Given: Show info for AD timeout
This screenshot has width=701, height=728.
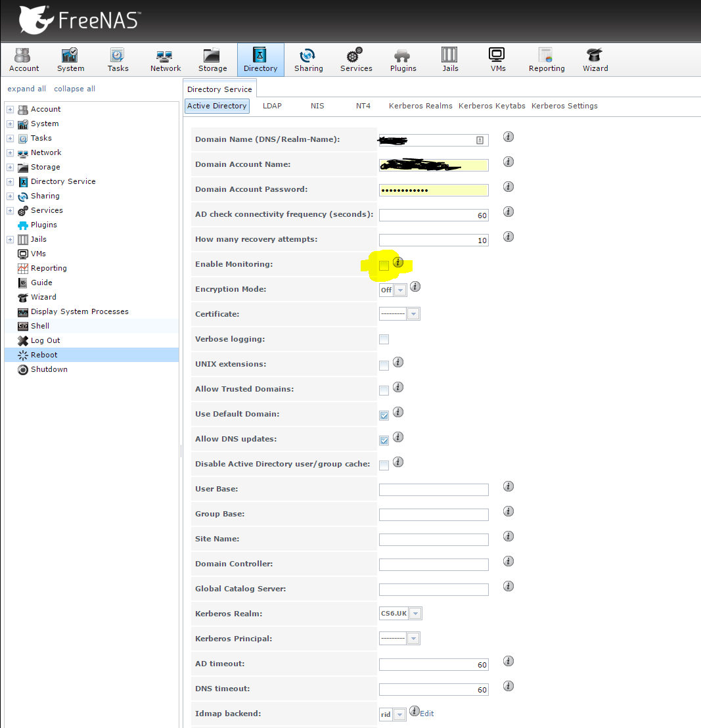Looking at the screenshot, I should 509,661.
